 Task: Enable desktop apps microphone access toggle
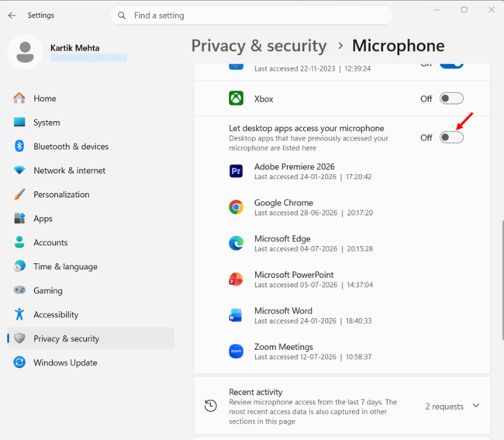451,137
